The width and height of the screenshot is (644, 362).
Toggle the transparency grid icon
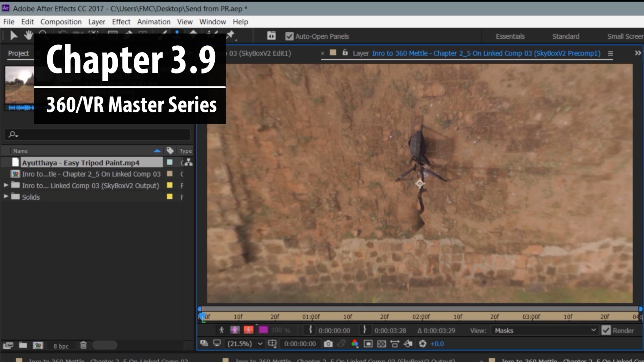381,344
